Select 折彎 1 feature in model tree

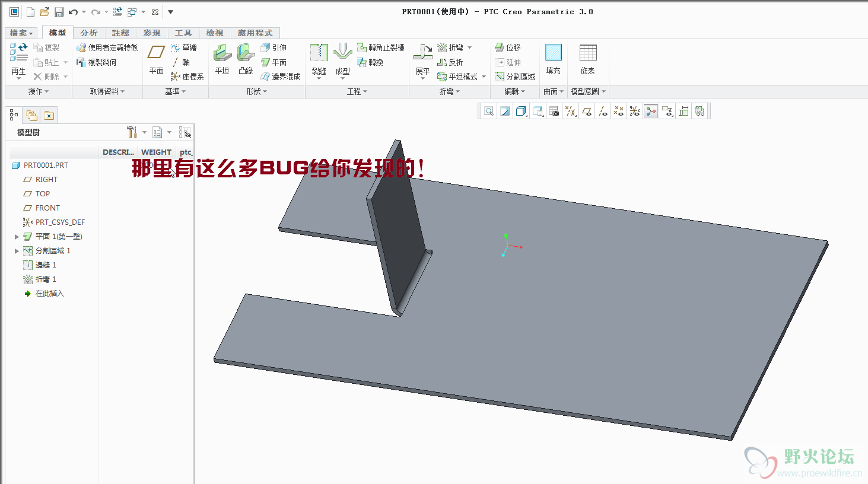tap(40, 279)
